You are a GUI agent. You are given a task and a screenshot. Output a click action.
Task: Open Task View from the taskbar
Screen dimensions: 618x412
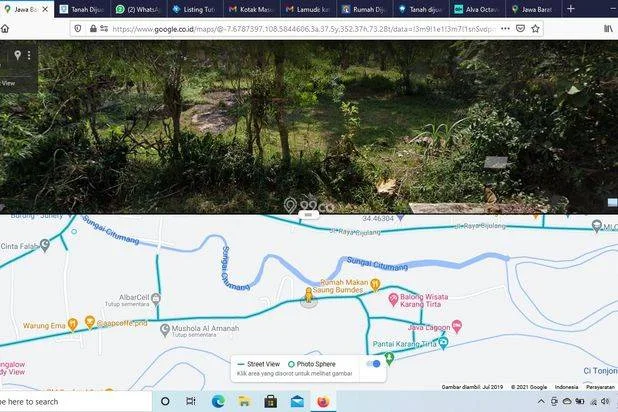[191, 401]
